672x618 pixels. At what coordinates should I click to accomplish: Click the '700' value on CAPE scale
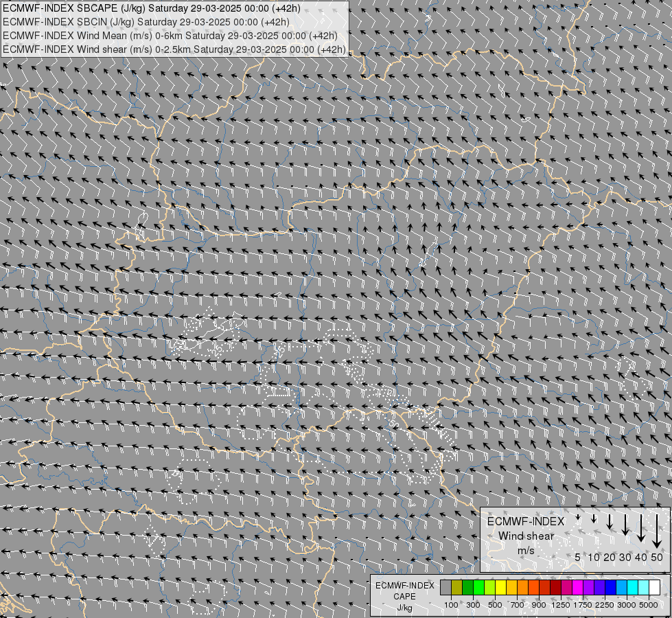518,605
